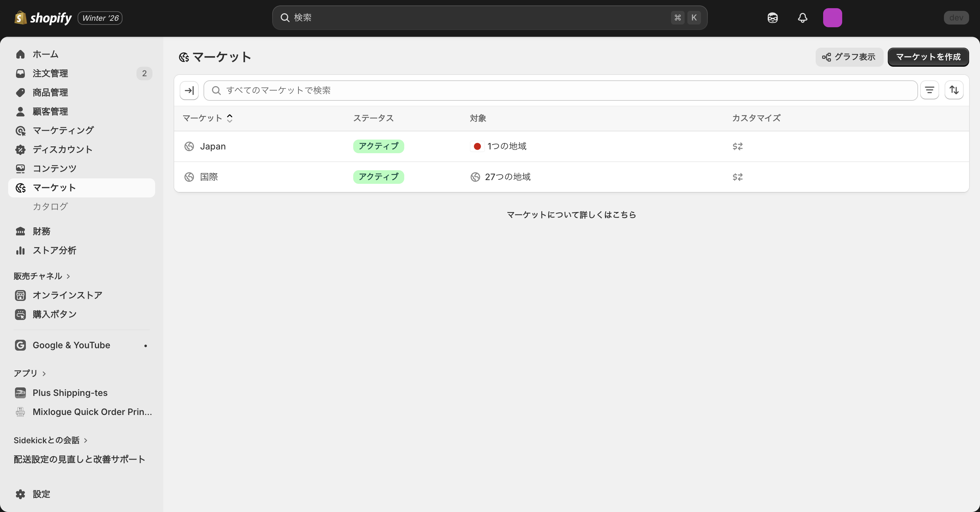Click the customize icon on the 国際 row
Viewport: 980px width, 512px height.
(737, 177)
